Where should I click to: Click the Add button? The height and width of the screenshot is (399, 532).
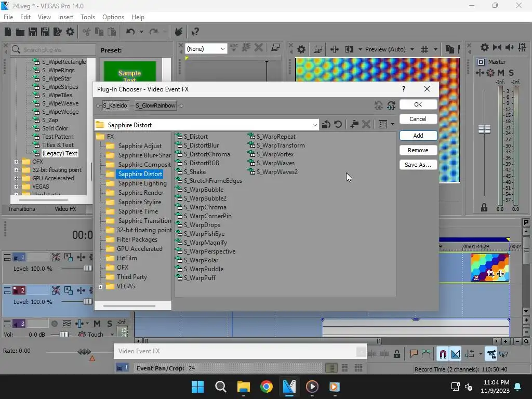point(418,136)
